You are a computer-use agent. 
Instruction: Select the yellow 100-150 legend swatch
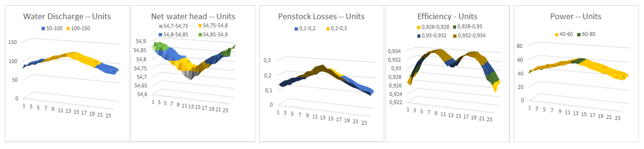coord(68,29)
